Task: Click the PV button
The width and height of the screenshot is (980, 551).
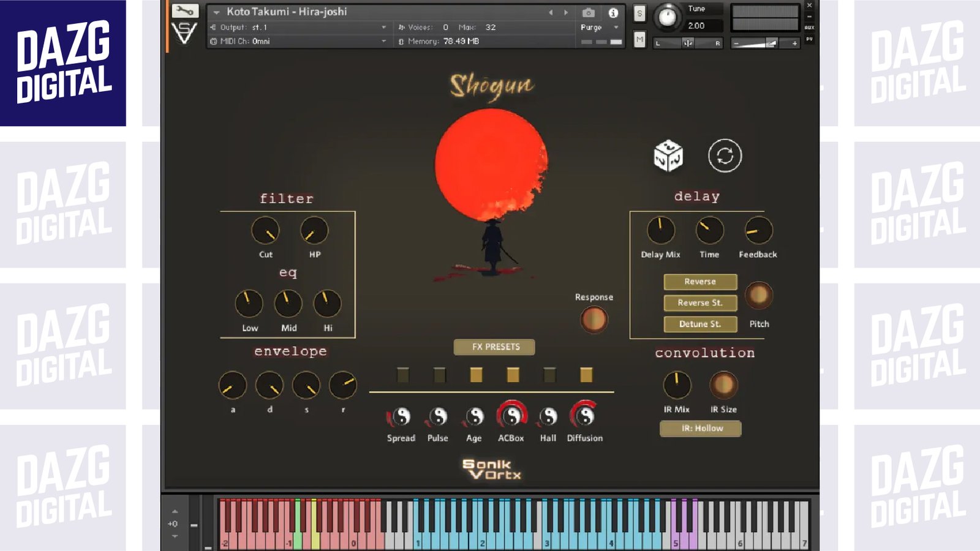Action: (809, 39)
